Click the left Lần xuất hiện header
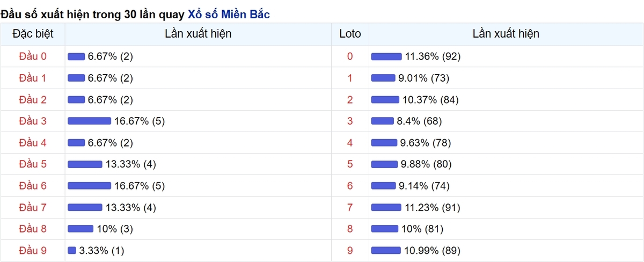The width and height of the screenshot is (644, 262). click(198, 34)
